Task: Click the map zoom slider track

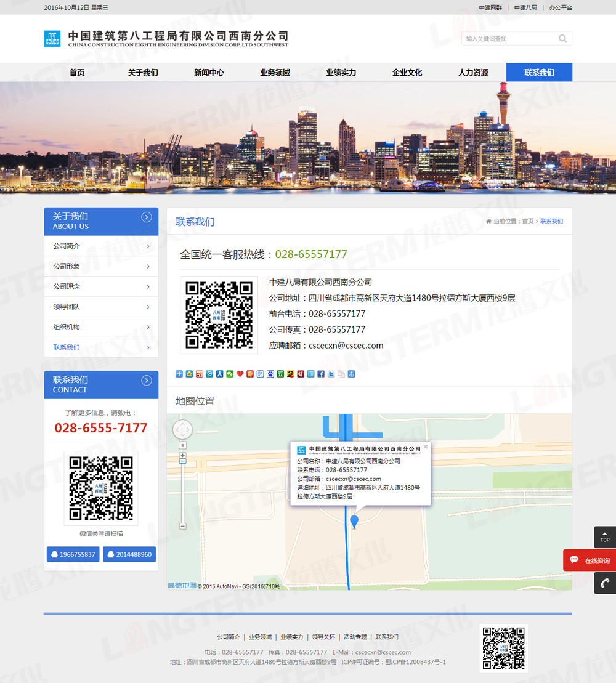Action: tap(182, 493)
